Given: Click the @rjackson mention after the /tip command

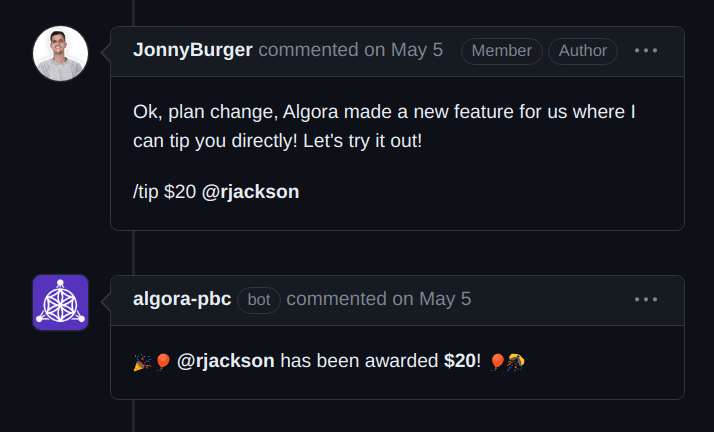Looking at the screenshot, I should coord(250,191).
